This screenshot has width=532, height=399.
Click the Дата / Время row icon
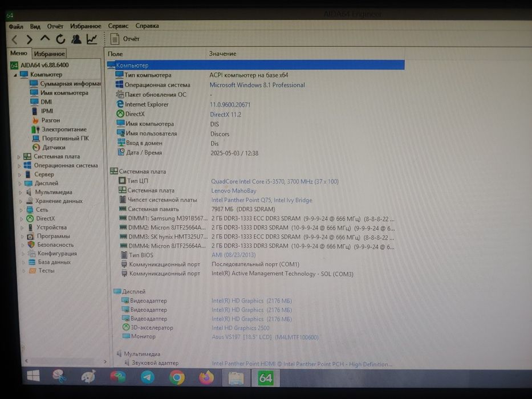[121, 152]
